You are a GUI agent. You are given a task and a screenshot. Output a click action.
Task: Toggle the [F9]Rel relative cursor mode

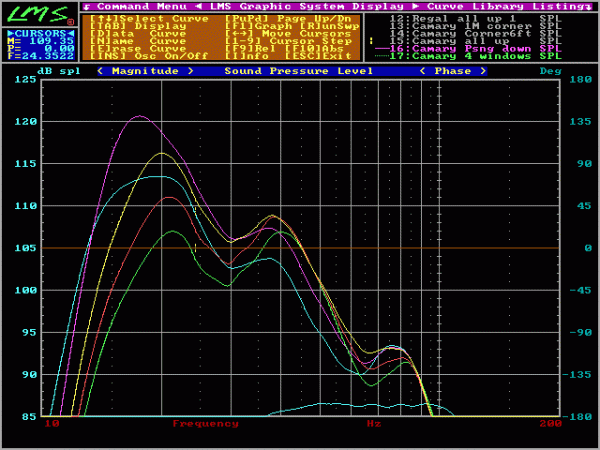(x=250, y=48)
